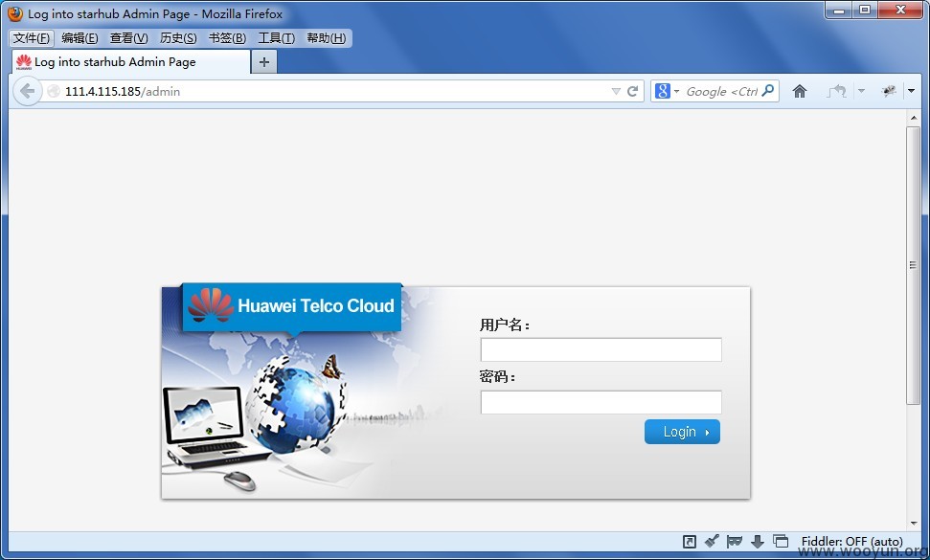Open the 文件(F) menu
This screenshot has height=560, width=930.
pos(32,38)
